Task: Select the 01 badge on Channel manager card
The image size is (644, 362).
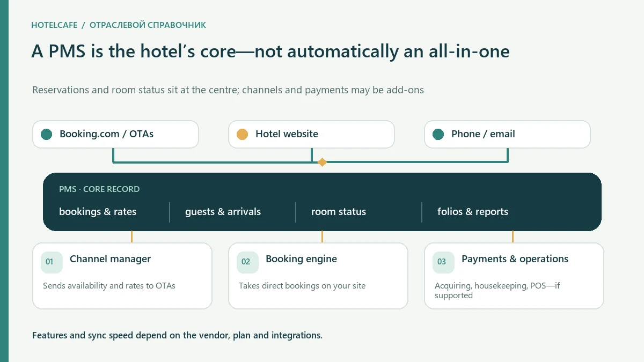Action: [52, 262]
